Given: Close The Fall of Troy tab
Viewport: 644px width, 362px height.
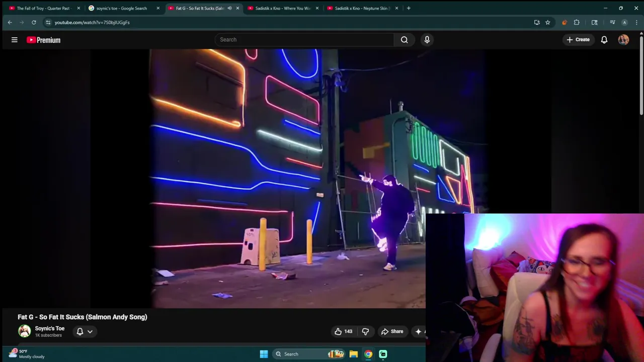Looking at the screenshot, I should [x=78, y=8].
